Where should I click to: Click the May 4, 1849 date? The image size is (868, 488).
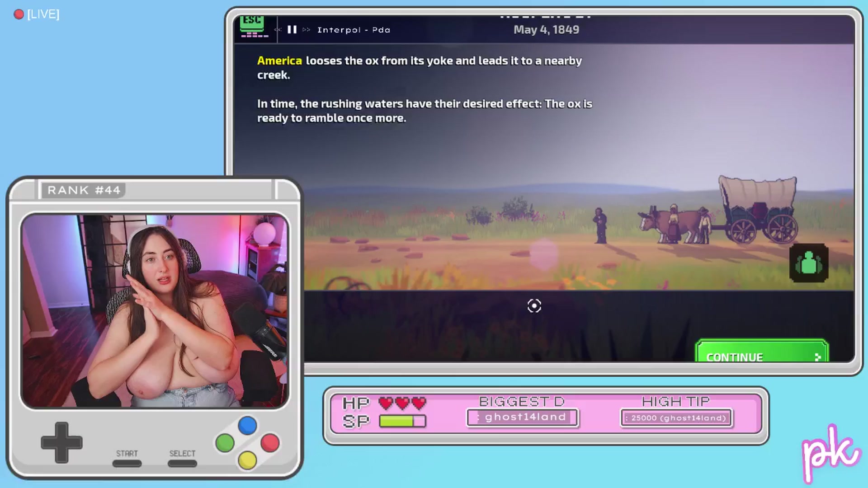click(546, 30)
